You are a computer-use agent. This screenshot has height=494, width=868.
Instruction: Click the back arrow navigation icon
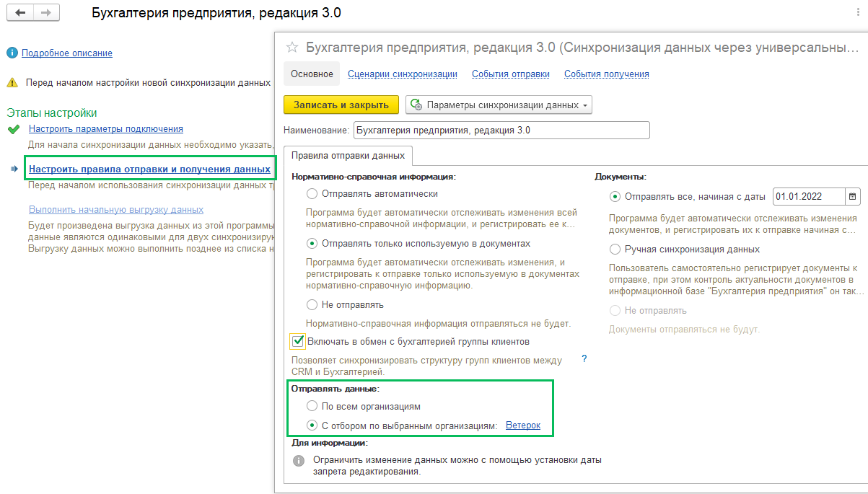click(20, 13)
